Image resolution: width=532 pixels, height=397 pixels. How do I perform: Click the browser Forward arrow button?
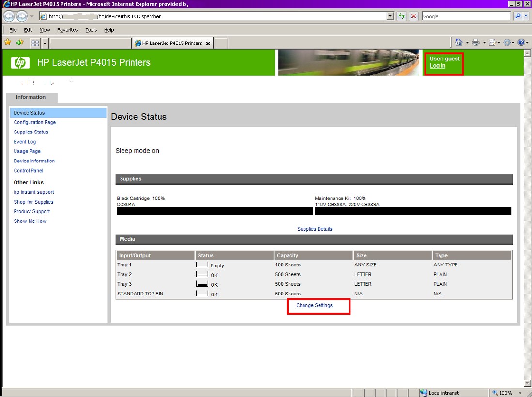point(22,16)
